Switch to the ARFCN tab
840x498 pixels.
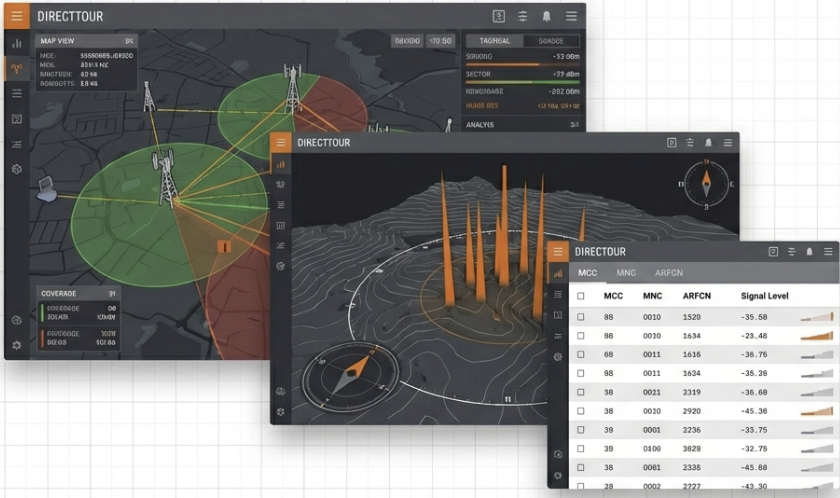pos(669,273)
